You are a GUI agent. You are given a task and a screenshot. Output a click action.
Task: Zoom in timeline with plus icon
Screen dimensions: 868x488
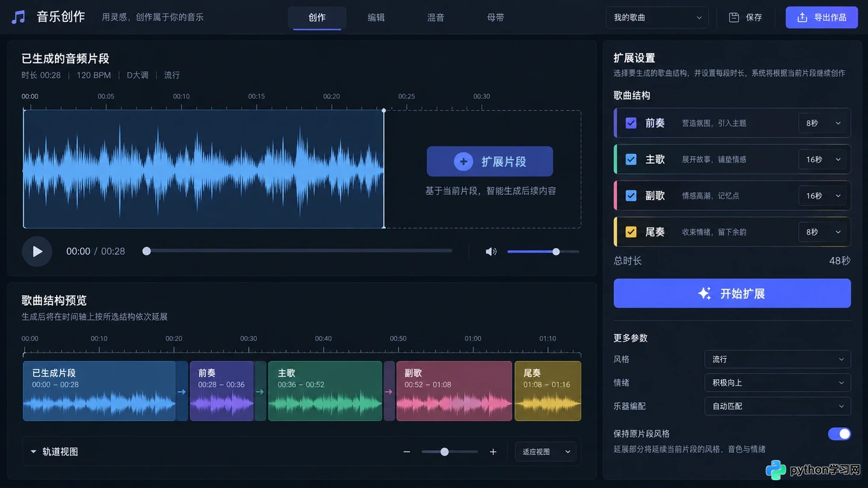coord(493,452)
